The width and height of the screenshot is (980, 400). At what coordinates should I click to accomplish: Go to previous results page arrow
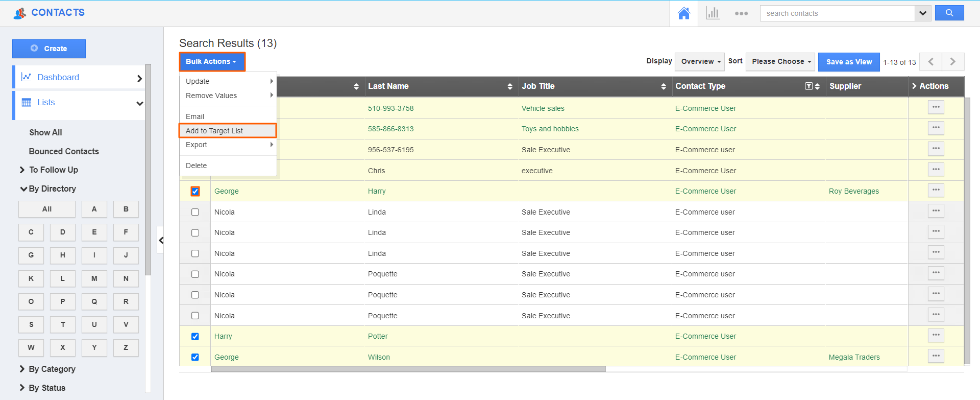pyautogui.click(x=930, y=62)
